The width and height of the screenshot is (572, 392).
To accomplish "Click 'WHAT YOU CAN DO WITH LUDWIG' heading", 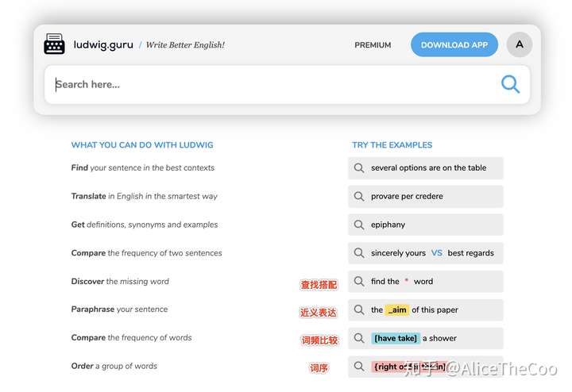I will click(x=142, y=145).
